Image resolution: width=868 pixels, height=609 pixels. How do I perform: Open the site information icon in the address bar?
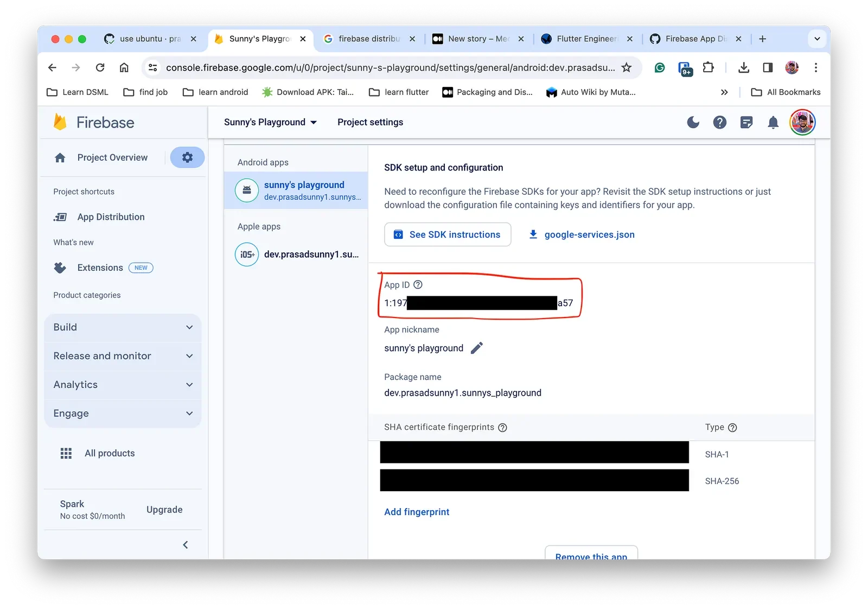point(153,67)
